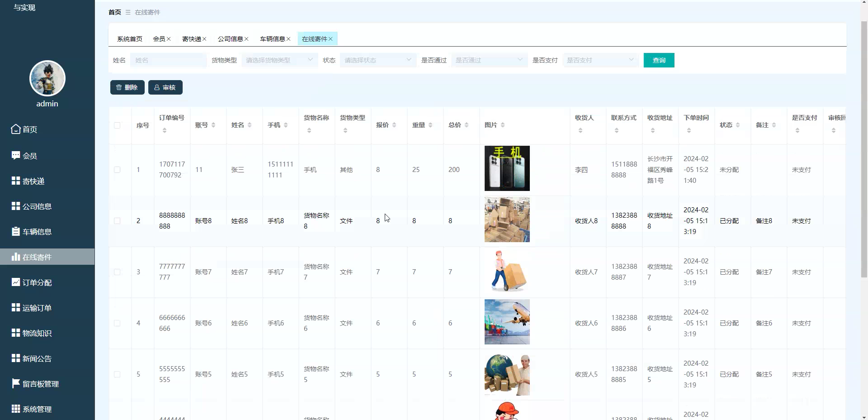Viewport: 868px width, 420px height.
Task: Close the 在线寄件 tab
Action: [x=331, y=39]
